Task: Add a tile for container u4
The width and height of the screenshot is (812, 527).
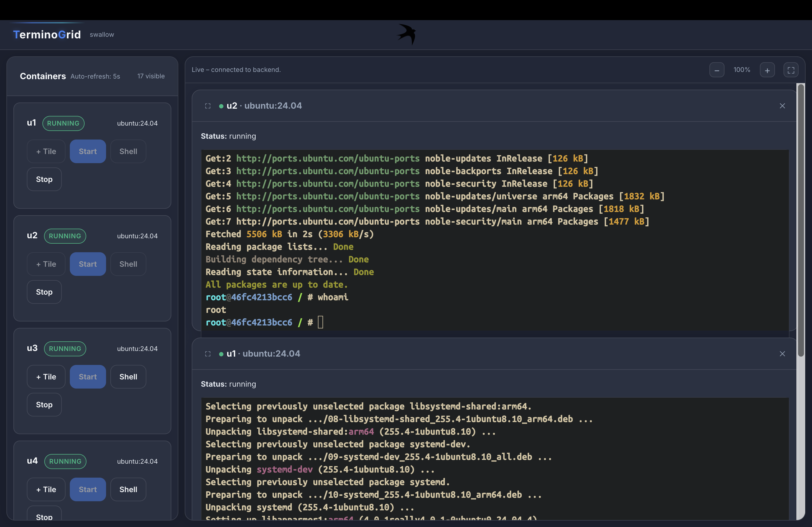Action: (46, 489)
